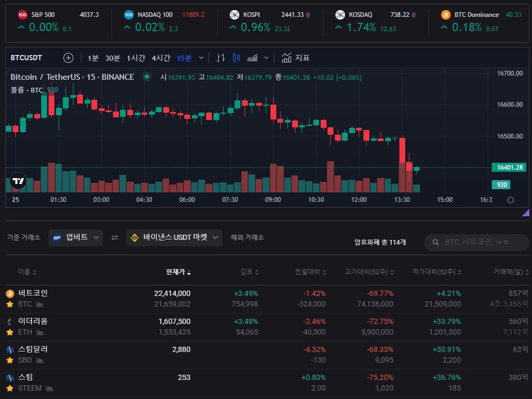Click ETH price 1,607,500
Image resolution: width=532 pixels, height=399 pixels.
174,321
